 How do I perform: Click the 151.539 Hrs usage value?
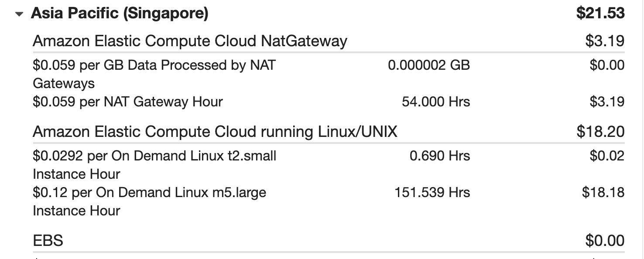tap(432, 192)
